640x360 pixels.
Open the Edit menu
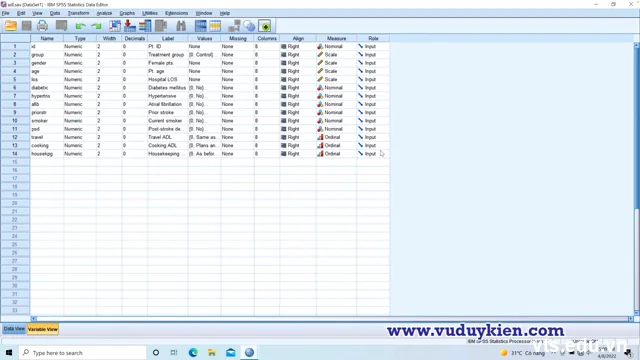[x=21, y=13]
